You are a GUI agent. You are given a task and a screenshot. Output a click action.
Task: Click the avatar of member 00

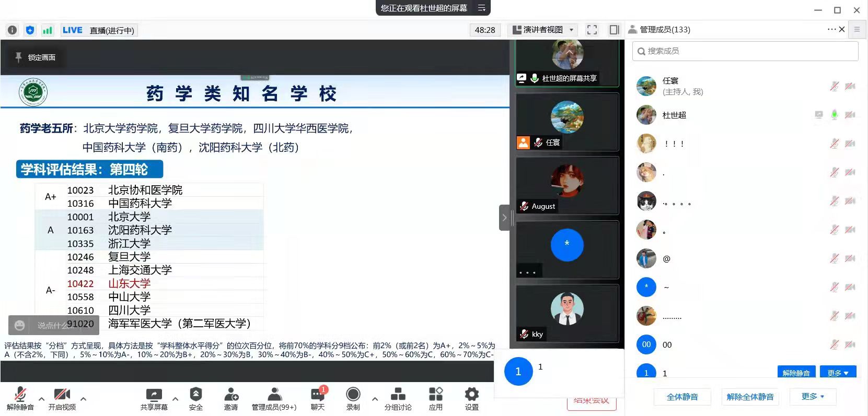tap(646, 344)
